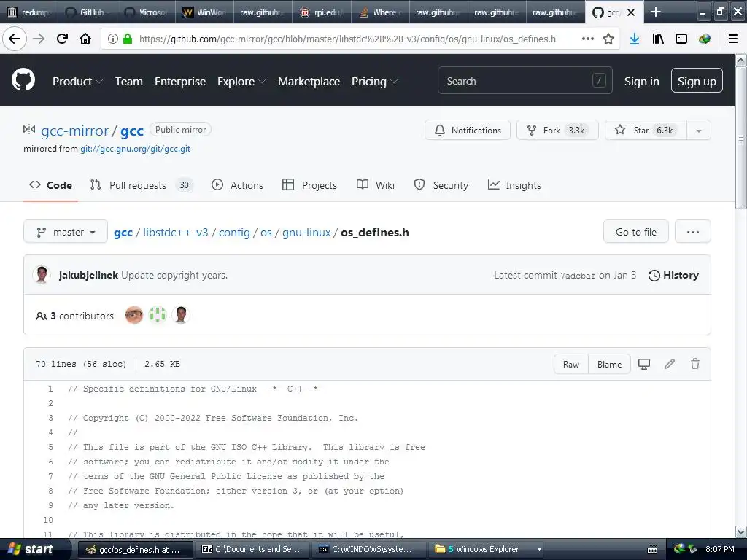
Task: Toggle the Firefox sidebar icon
Action: coord(681,39)
